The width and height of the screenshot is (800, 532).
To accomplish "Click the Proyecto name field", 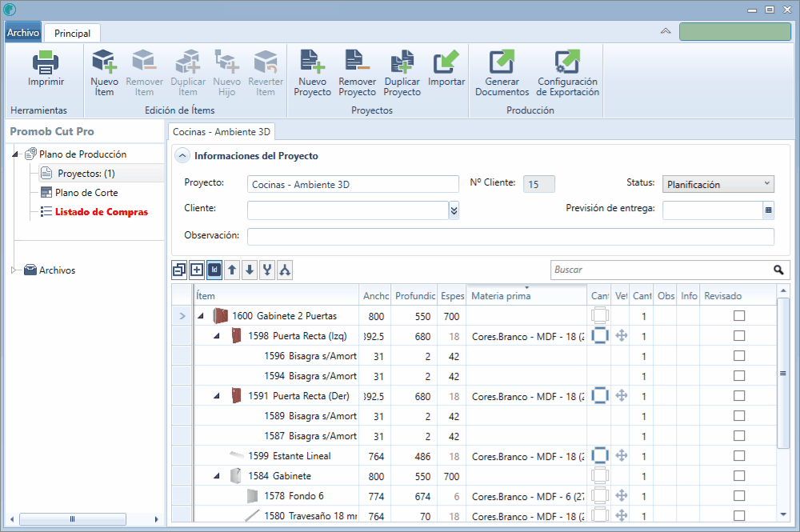I will tap(353, 184).
